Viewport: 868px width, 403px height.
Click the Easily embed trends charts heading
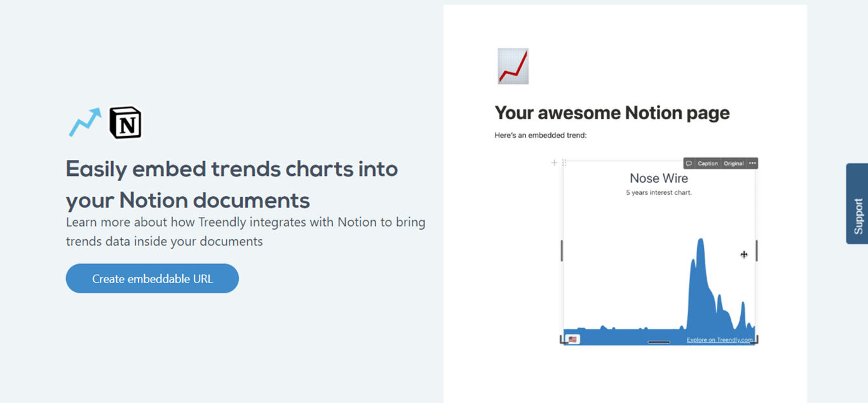click(232, 185)
